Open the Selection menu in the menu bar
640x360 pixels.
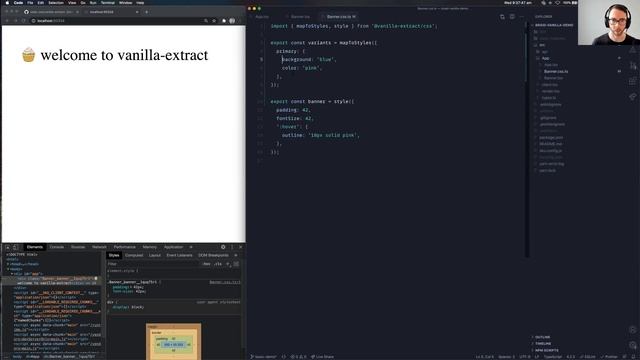56,2
